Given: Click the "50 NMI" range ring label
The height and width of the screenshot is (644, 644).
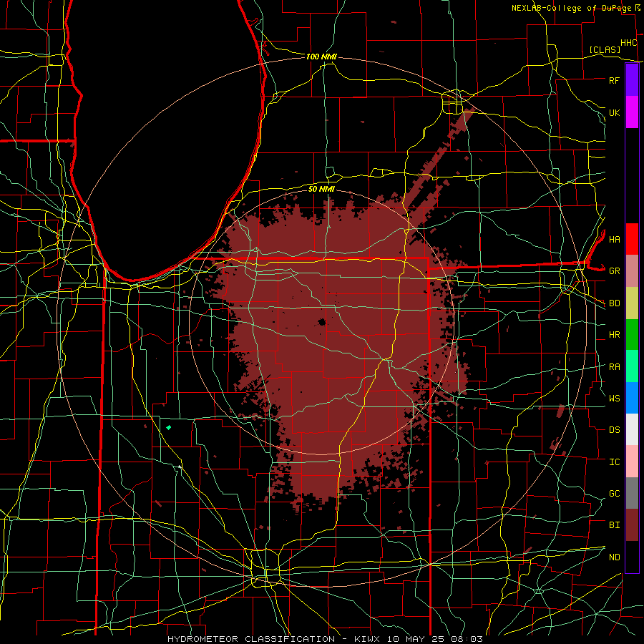Looking at the screenshot, I should [x=321, y=189].
